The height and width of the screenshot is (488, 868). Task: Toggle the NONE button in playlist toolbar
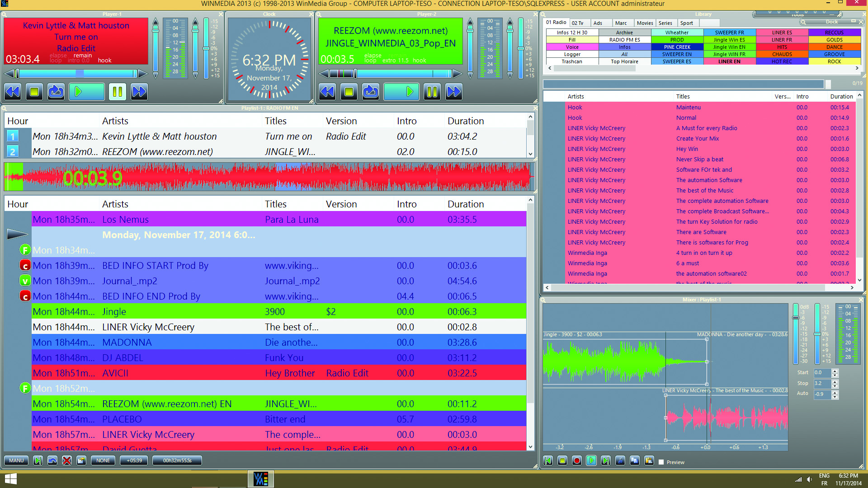(x=103, y=460)
